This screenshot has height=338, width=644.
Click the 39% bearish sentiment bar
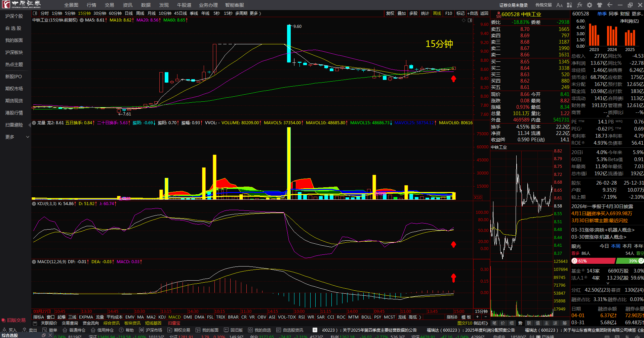coord(630,261)
